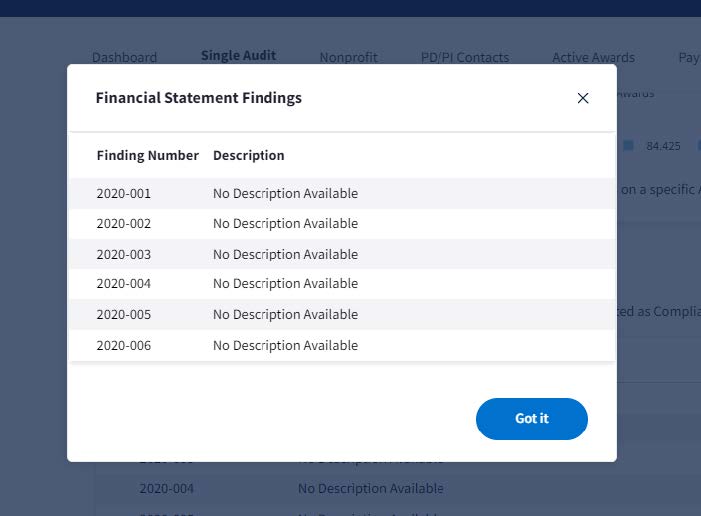This screenshot has height=516, width=701.
Task: Click the description text for finding 2020-001
Action: point(285,193)
